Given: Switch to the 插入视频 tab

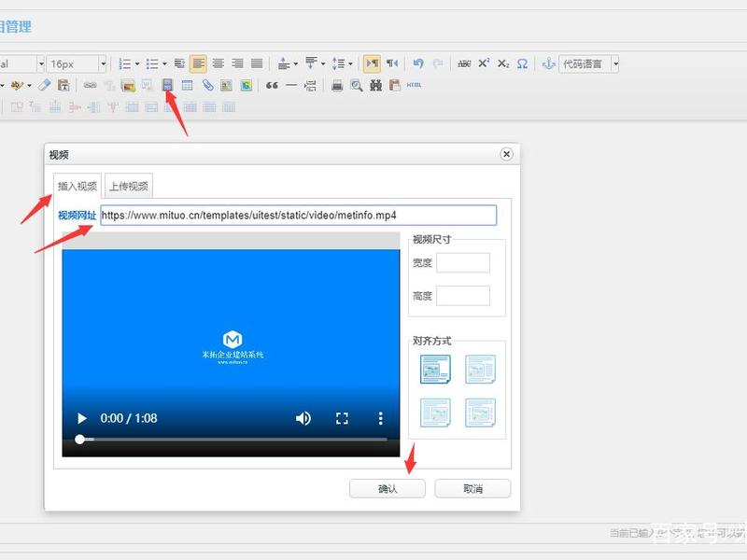Looking at the screenshot, I should pos(78,186).
